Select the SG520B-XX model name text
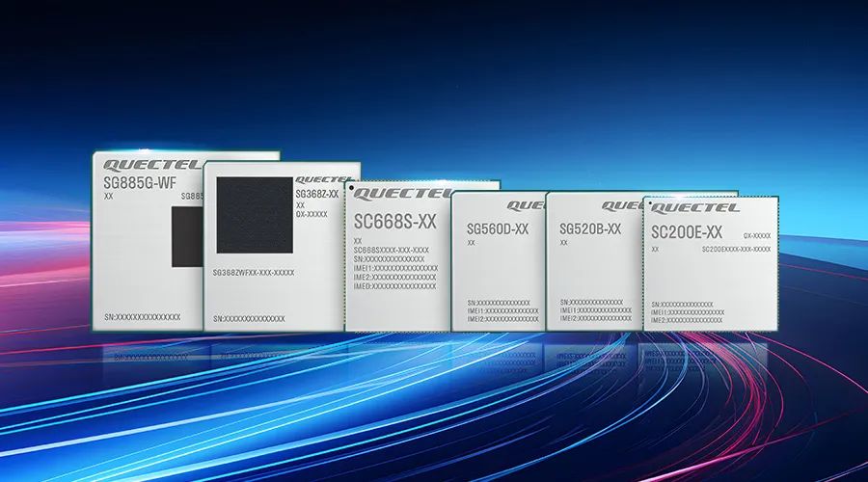Viewport: 868px width, 482px height. point(590,229)
